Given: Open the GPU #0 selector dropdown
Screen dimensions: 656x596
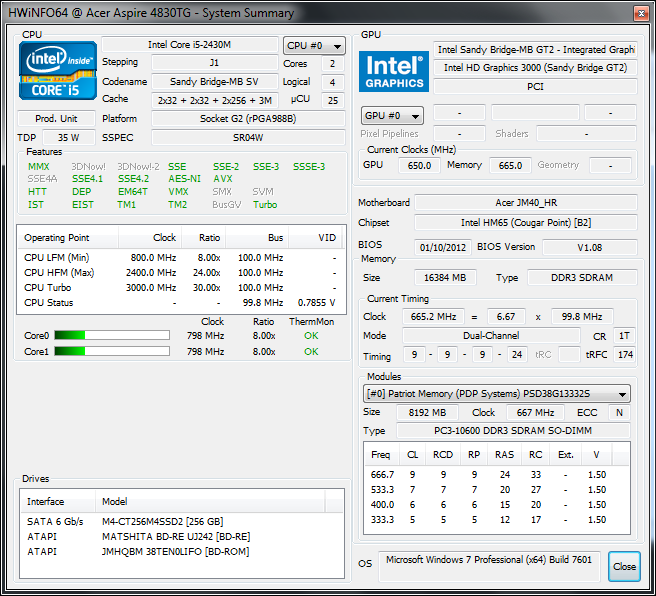Looking at the screenshot, I should (391, 115).
